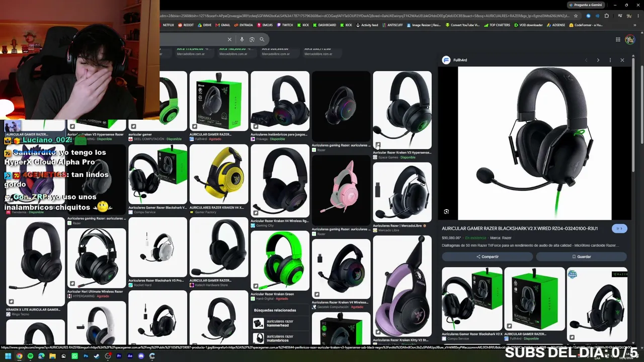644x362 pixels.
Task: Select related search auriculares razer inalambricos
Action: 280,338
